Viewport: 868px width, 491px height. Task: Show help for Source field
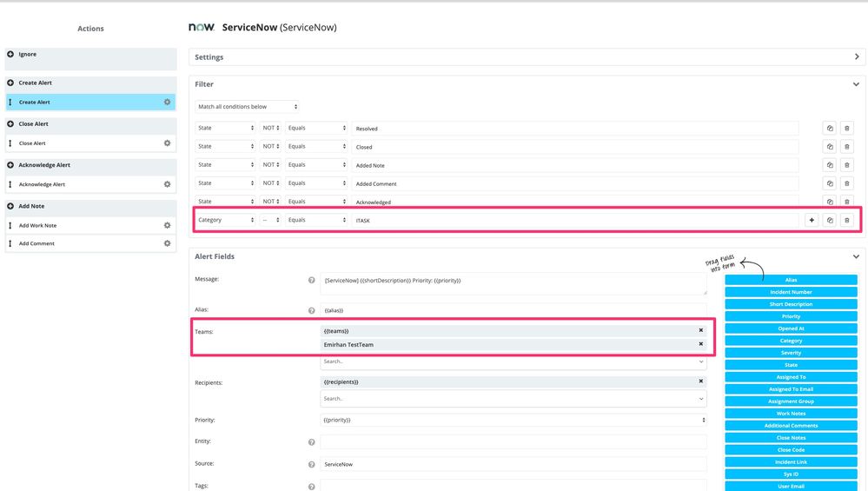pyautogui.click(x=312, y=464)
